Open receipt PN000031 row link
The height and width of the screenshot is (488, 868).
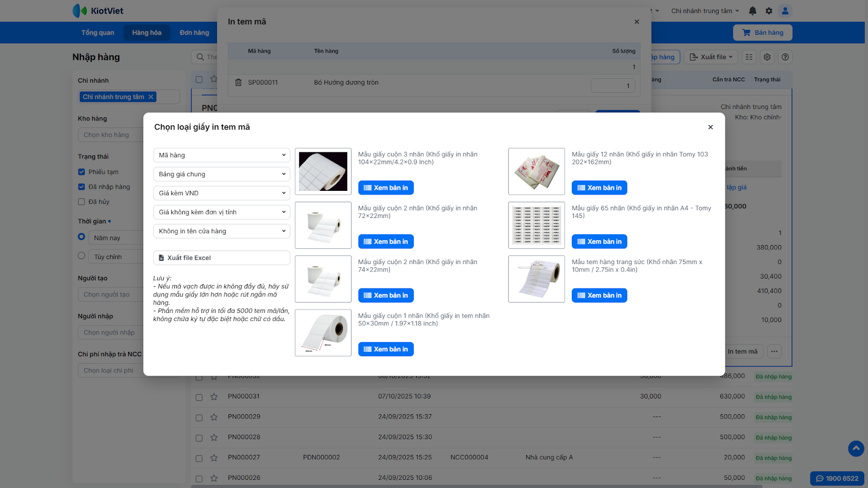[244, 396]
